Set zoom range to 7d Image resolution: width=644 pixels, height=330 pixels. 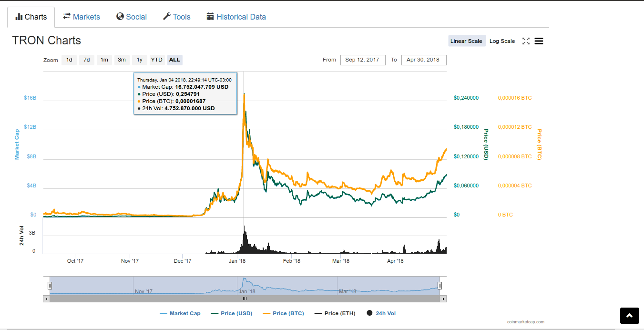(86, 60)
